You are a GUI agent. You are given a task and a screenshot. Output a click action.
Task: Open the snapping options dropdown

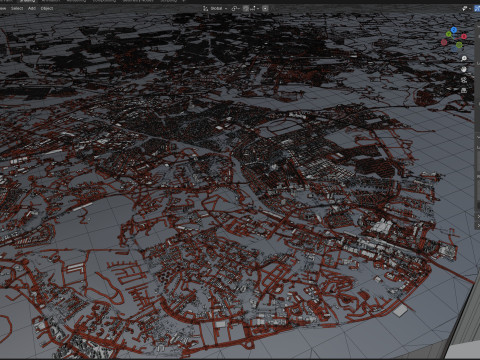click(x=255, y=8)
